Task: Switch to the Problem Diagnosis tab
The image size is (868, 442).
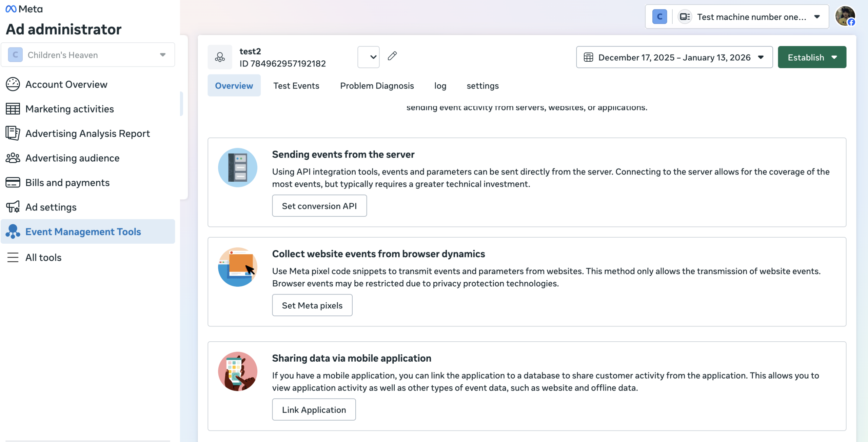Action: [377, 86]
